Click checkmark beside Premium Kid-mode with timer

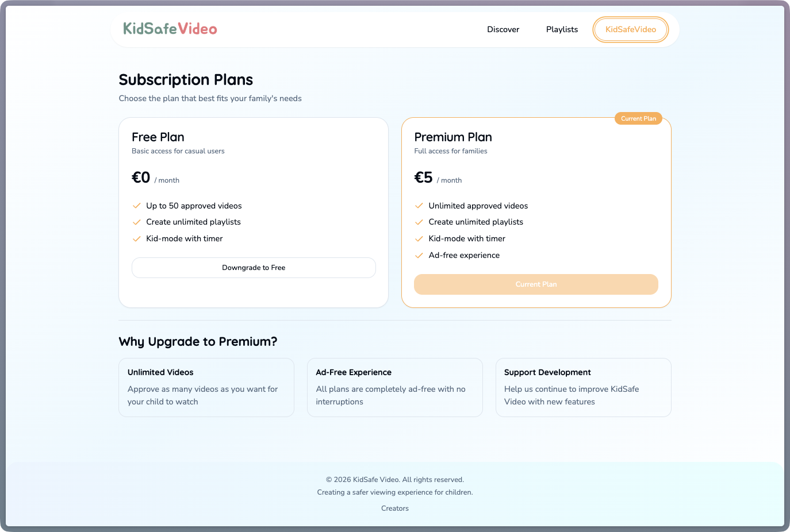[x=419, y=238]
